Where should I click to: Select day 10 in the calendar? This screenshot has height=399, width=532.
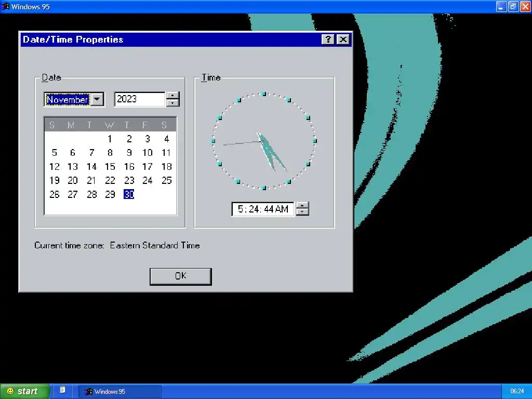[147, 153]
